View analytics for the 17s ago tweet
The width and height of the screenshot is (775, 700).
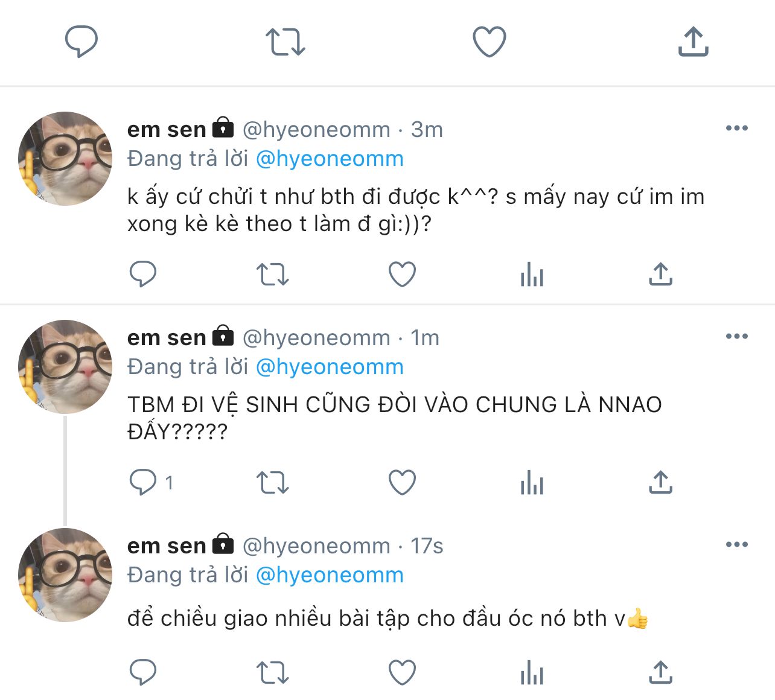pos(532,673)
